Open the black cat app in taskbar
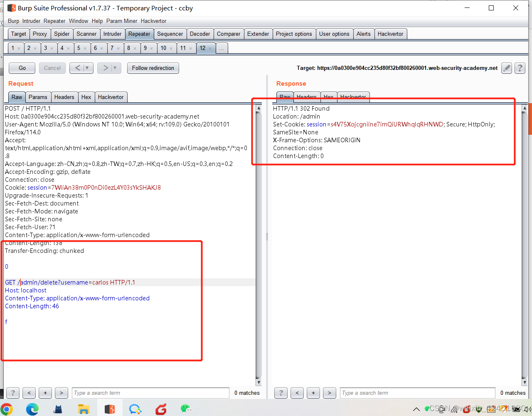 58,409
